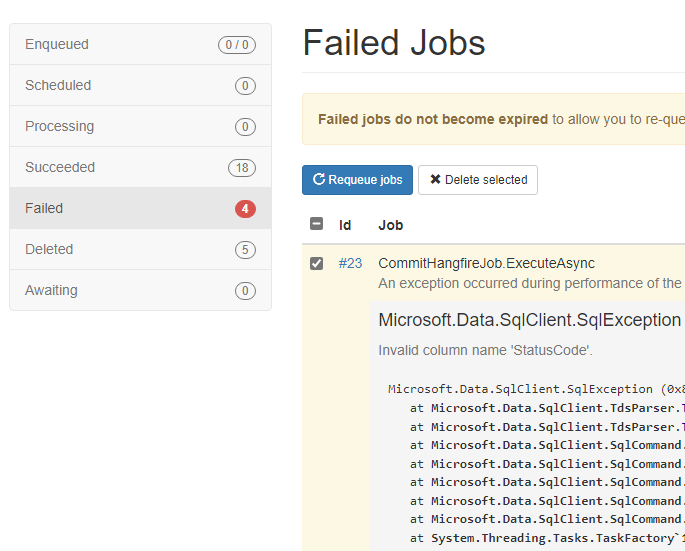Image resolution: width=685 pixels, height=551 pixels.
Task: Click the Deleted count badge showing 5
Action: 245,250
